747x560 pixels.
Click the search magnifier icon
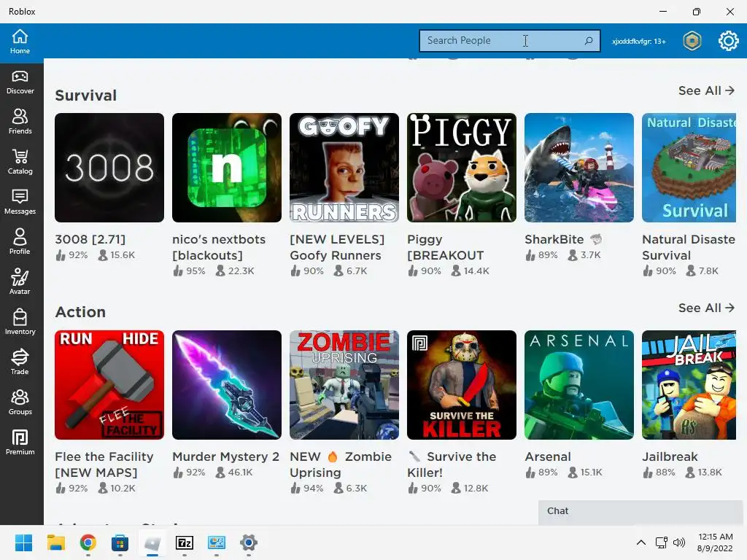[x=589, y=41]
